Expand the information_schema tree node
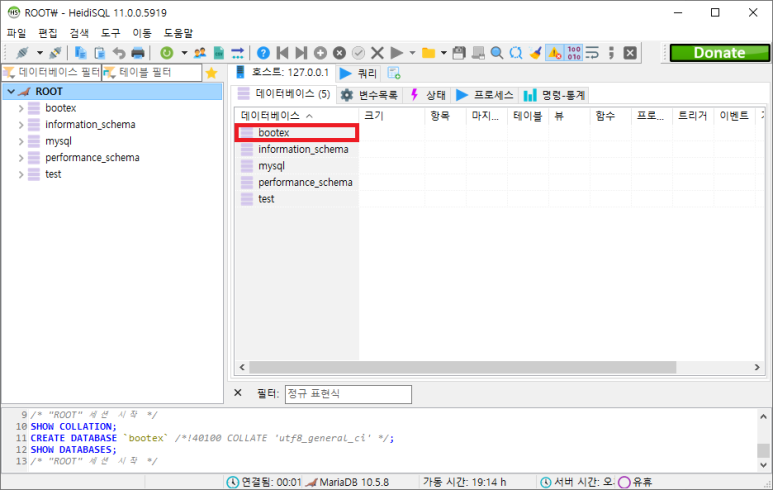The height and width of the screenshot is (490, 773). [x=21, y=125]
